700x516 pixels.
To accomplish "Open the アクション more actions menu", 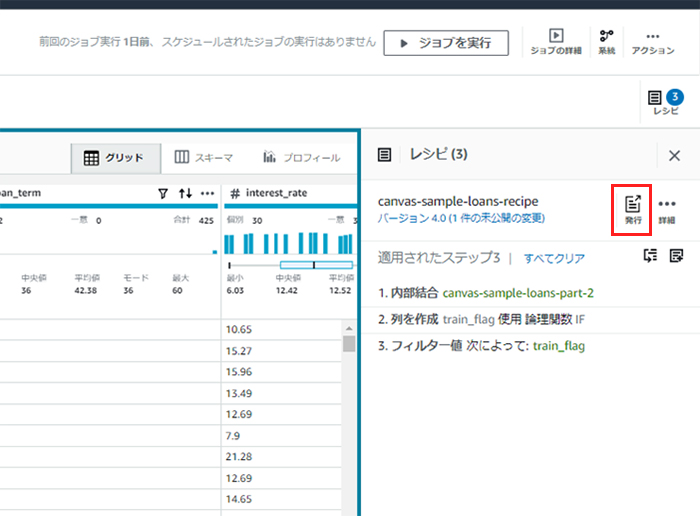I will [x=653, y=42].
